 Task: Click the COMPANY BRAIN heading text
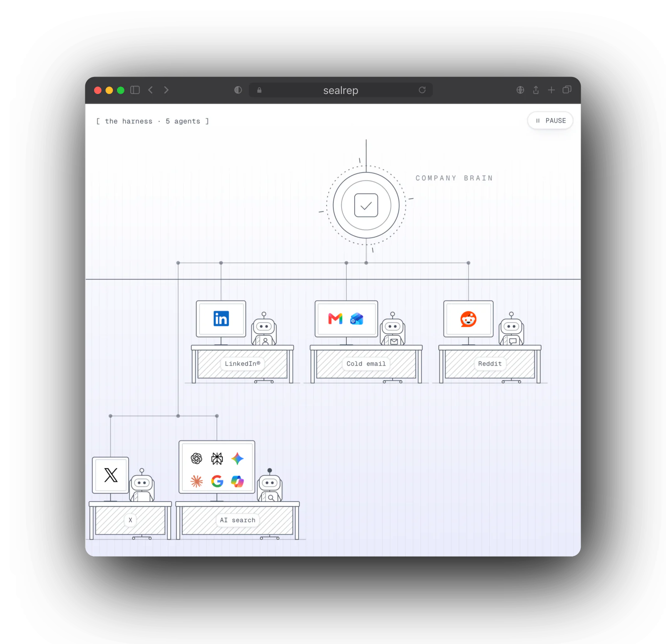point(454,178)
